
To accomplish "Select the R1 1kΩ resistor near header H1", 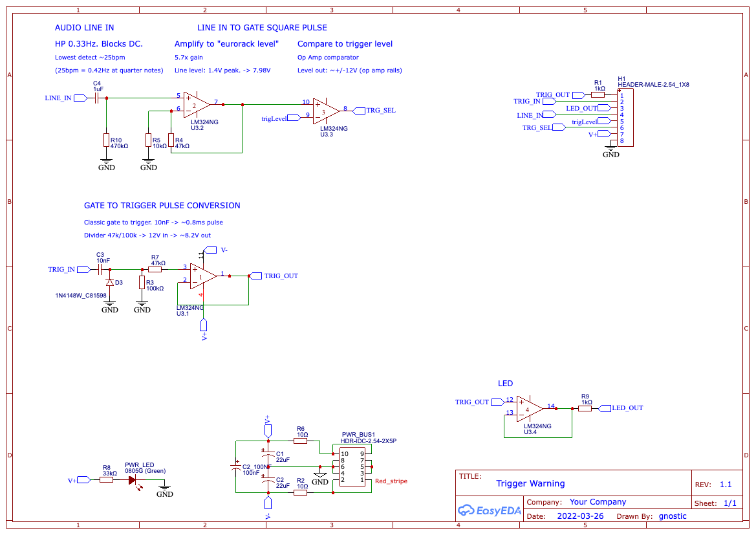I will point(598,95).
